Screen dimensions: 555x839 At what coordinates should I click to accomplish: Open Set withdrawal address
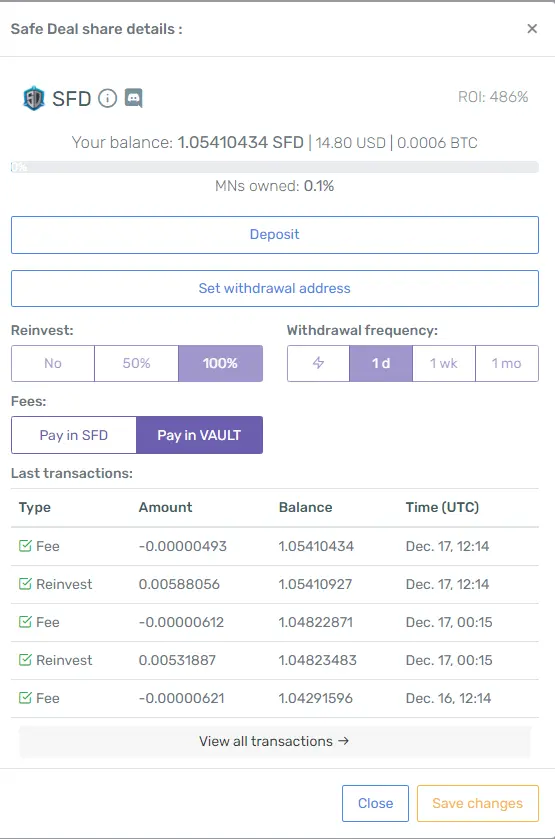coord(275,288)
